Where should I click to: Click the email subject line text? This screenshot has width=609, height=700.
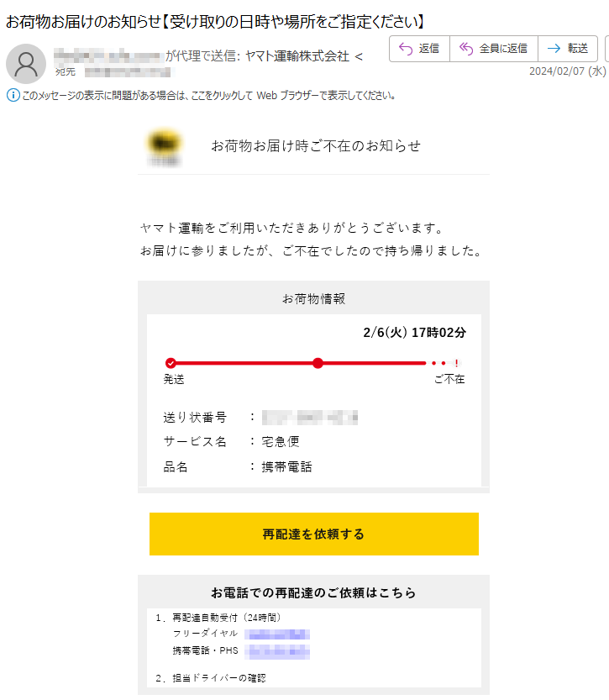pos(215,21)
